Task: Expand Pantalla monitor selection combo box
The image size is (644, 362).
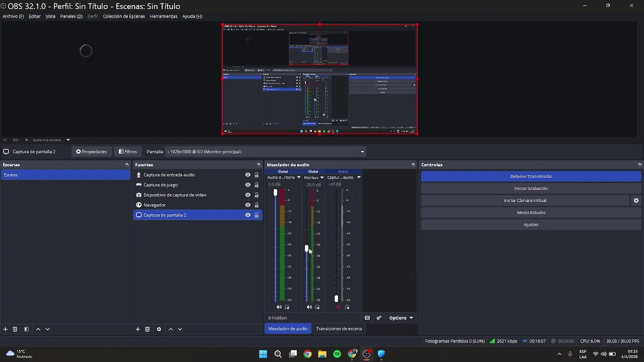Action: [x=266, y=152]
